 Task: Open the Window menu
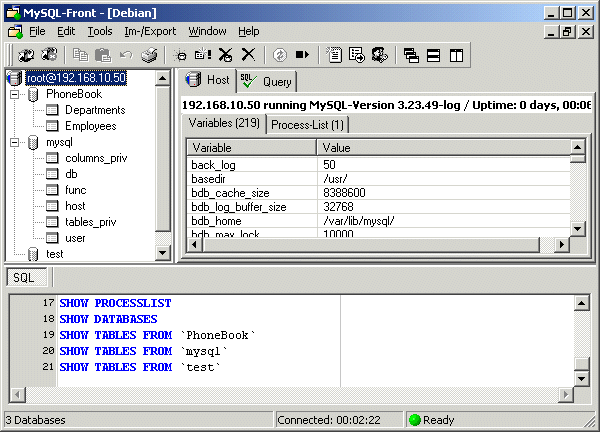click(x=207, y=31)
